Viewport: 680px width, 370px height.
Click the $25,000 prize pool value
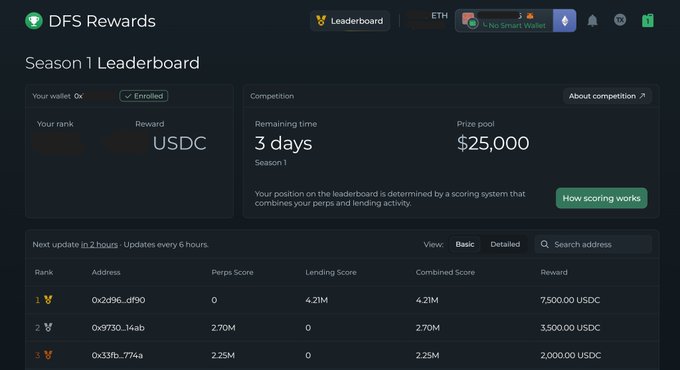pyautogui.click(x=493, y=143)
